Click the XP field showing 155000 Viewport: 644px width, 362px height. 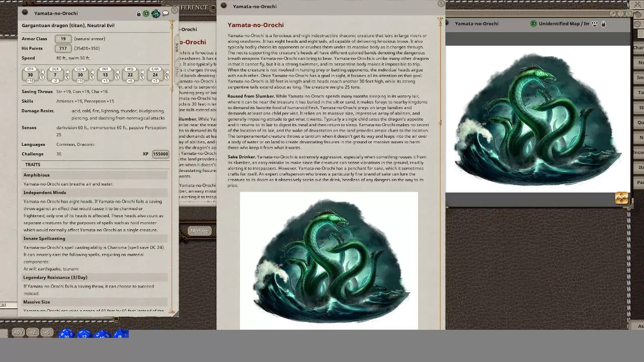click(x=160, y=154)
